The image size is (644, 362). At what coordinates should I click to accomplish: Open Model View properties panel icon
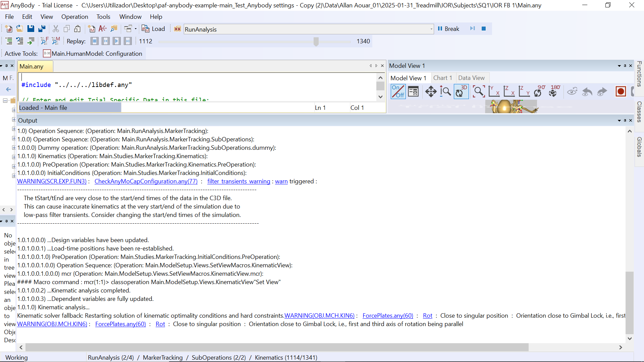point(413,91)
